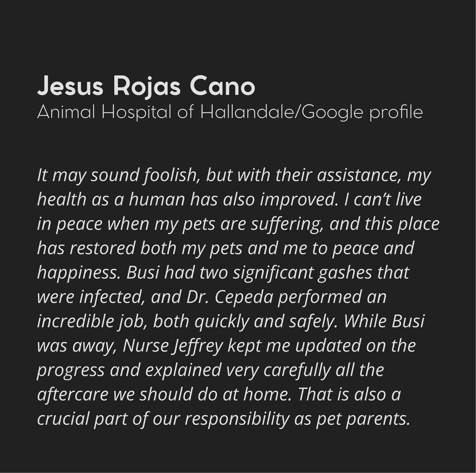Click the word "infected" in the review
476x473 pixels.
pos(112,297)
